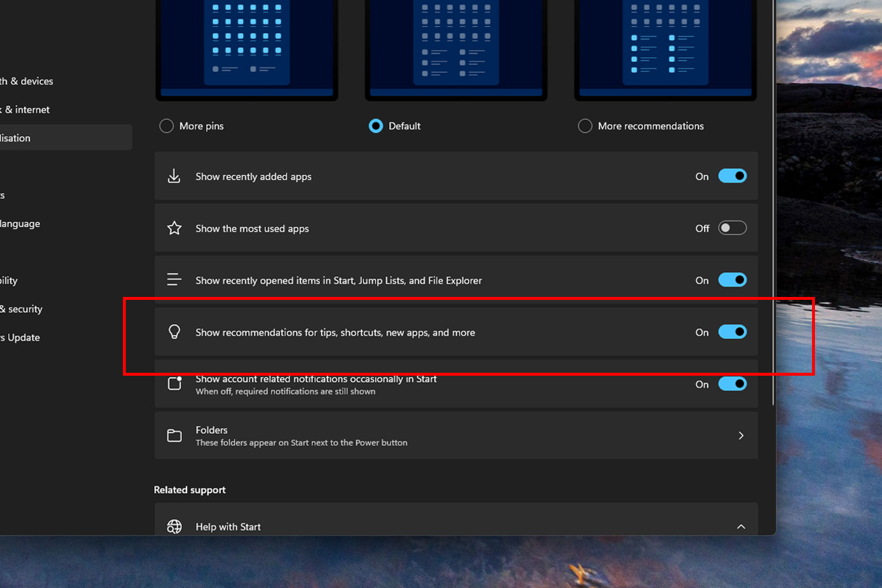Image resolution: width=882 pixels, height=588 pixels.
Task: Click the star icon for most used apps
Action: click(174, 228)
